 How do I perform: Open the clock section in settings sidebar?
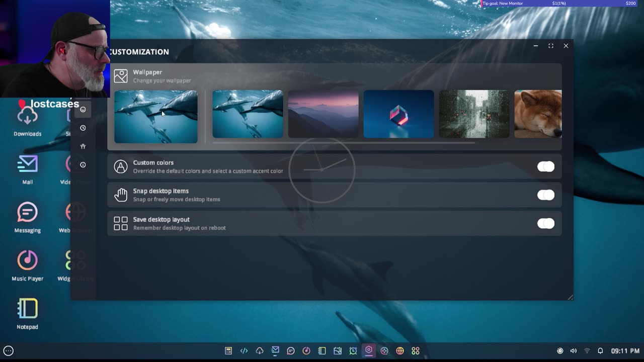pos(83,128)
